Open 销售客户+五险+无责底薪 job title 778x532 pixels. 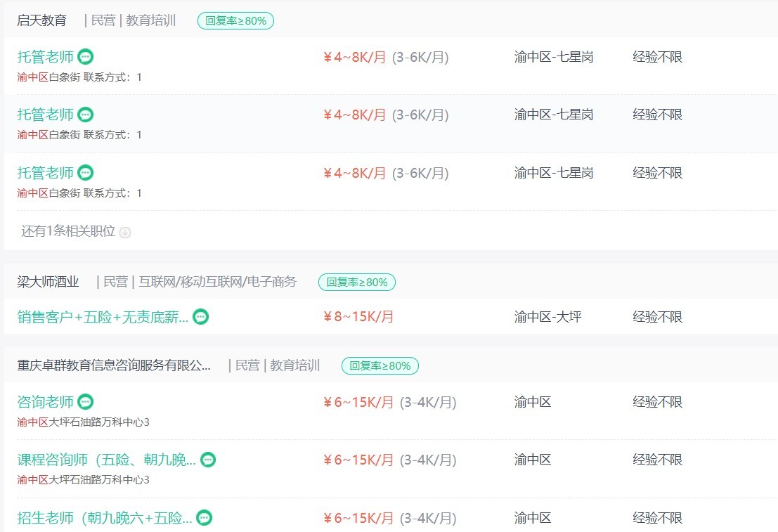coord(103,317)
